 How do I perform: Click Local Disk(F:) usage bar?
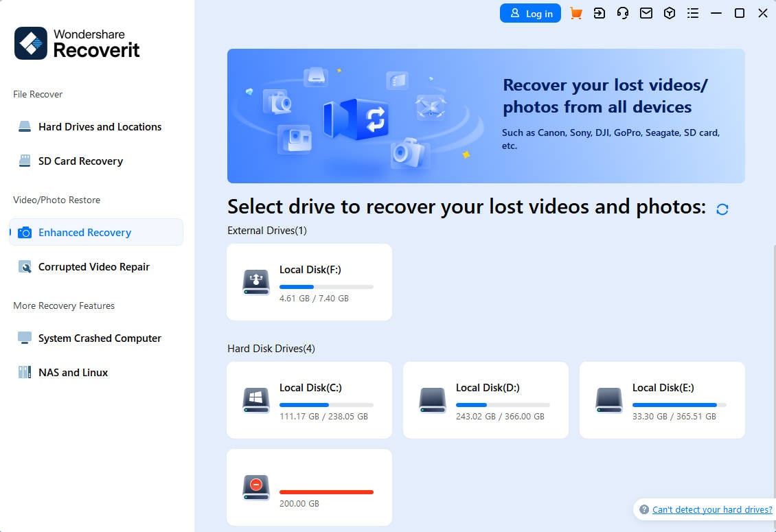coord(326,287)
